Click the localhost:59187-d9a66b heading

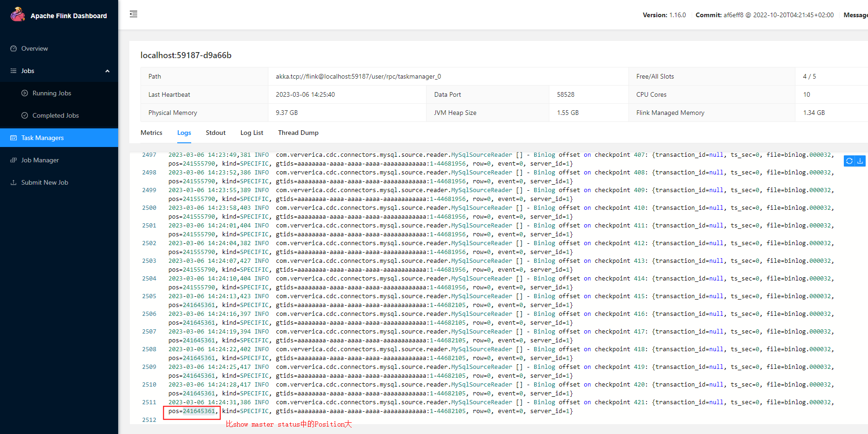[x=186, y=55]
